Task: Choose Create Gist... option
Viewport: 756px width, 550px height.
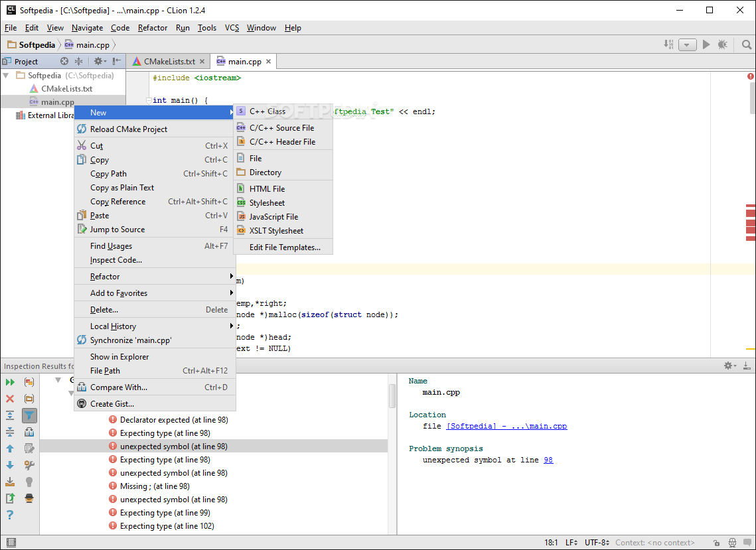Action: tap(155, 403)
